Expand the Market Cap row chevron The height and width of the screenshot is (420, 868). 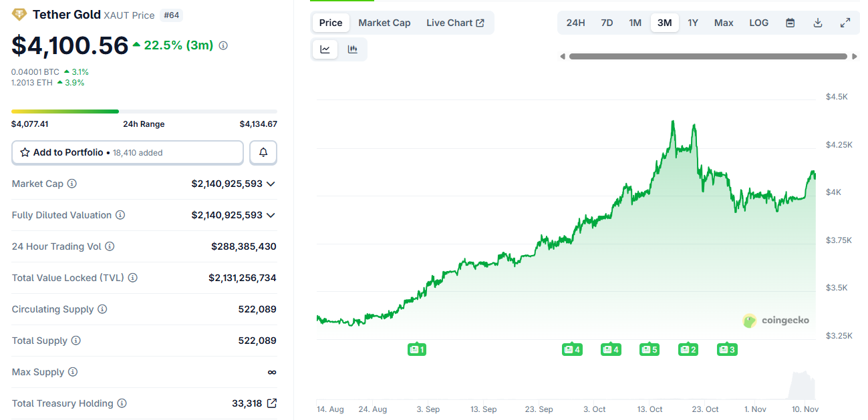[271, 184]
